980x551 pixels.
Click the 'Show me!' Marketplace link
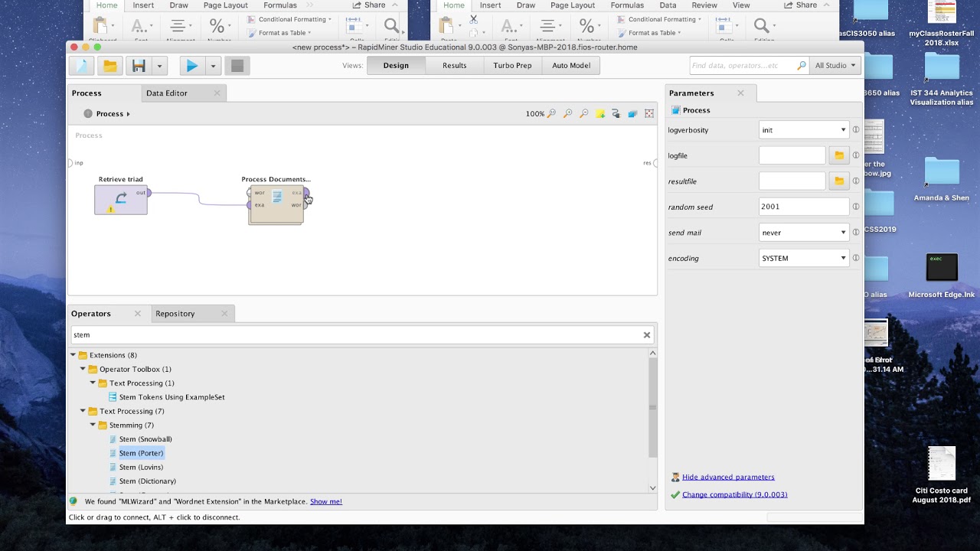point(326,502)
